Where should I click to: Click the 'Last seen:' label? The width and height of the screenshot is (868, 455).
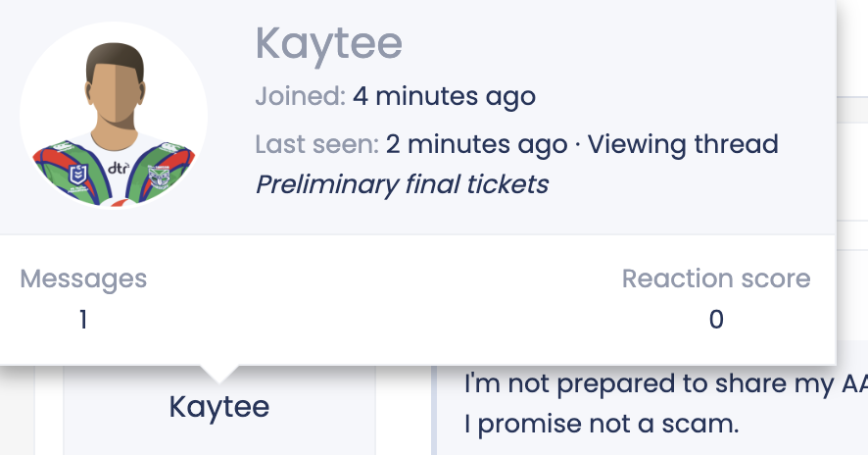(316, 145)
